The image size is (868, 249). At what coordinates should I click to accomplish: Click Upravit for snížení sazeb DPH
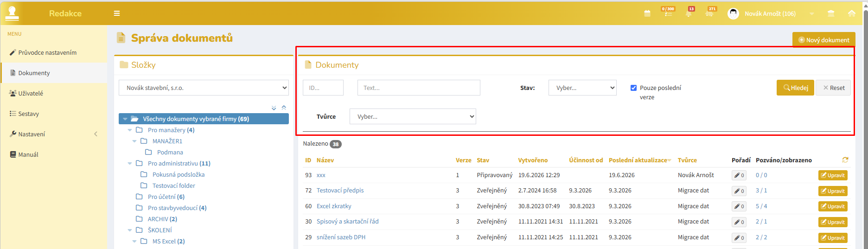833,238
